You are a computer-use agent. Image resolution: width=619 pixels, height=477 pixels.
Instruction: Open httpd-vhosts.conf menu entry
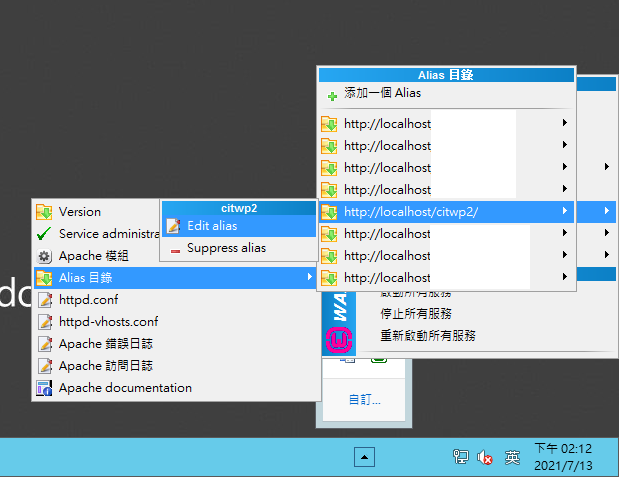[x=108, y=322]
